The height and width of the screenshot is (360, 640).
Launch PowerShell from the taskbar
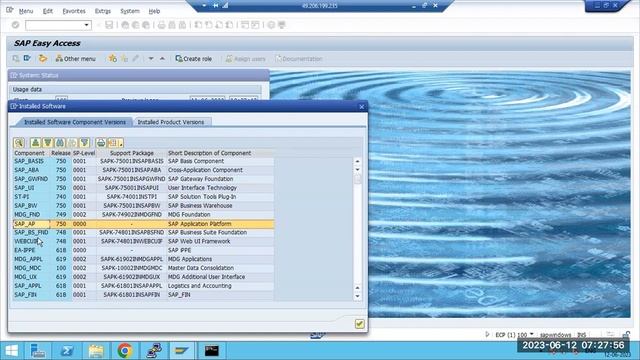coord(67,351)
